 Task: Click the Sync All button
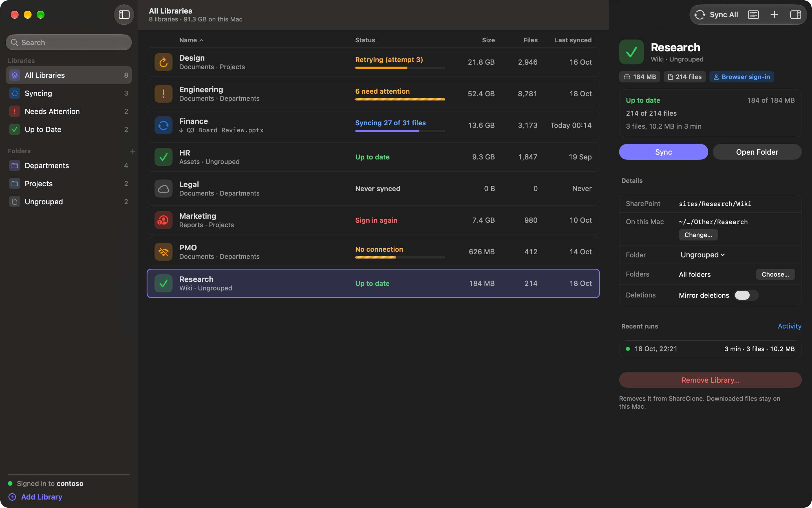(716, 15)
